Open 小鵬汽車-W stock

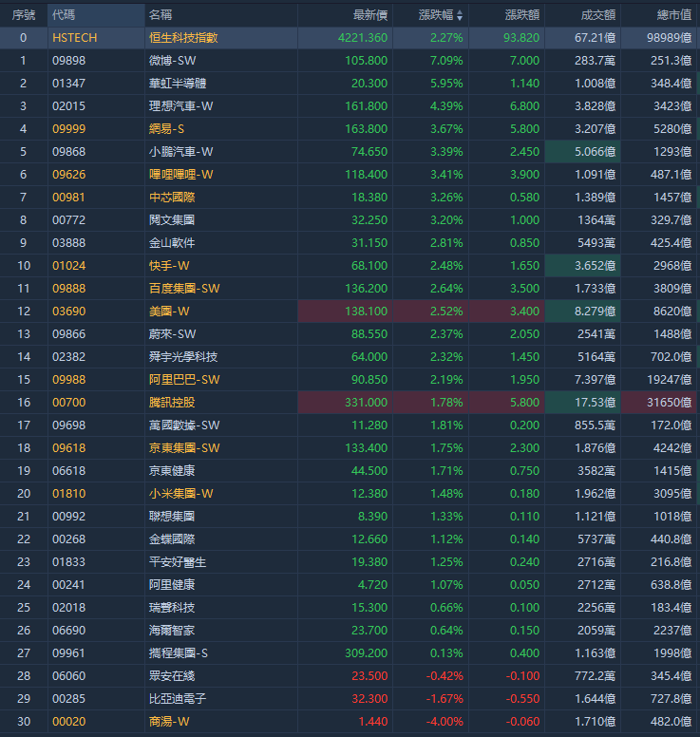click(181, 152)
